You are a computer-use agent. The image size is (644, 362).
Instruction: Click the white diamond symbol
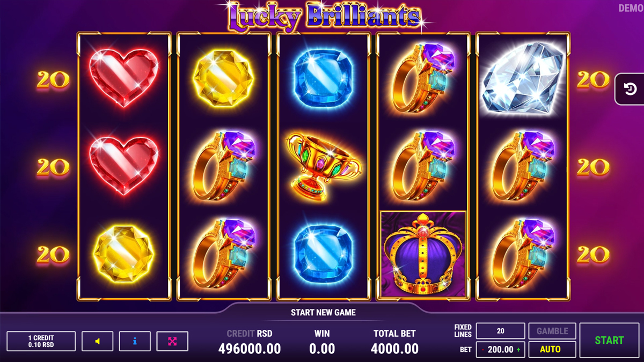pos(523,78)
